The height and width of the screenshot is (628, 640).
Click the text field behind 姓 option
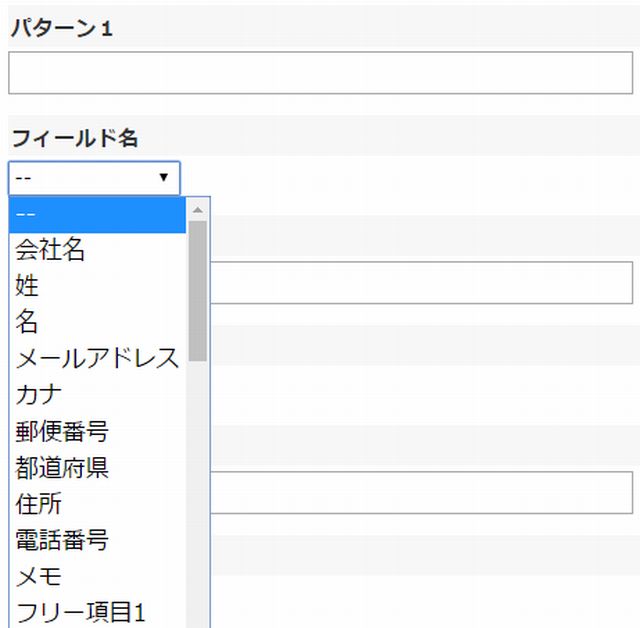421,282
